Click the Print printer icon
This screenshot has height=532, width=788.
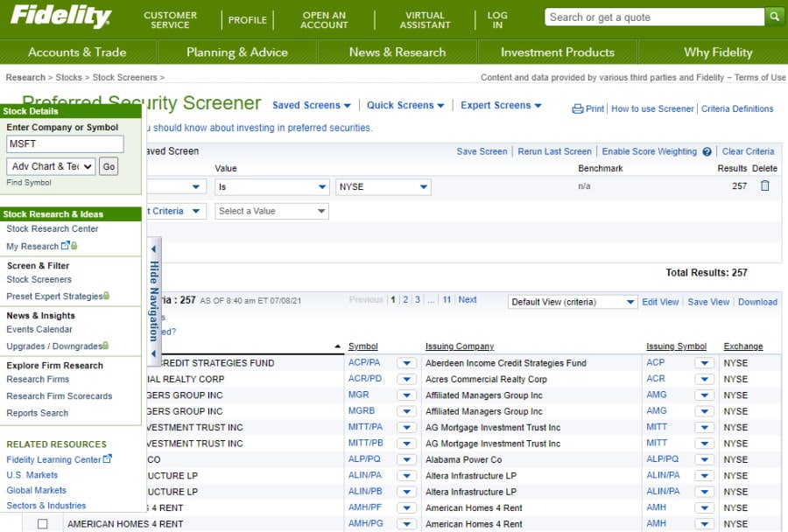coord(578,109)
